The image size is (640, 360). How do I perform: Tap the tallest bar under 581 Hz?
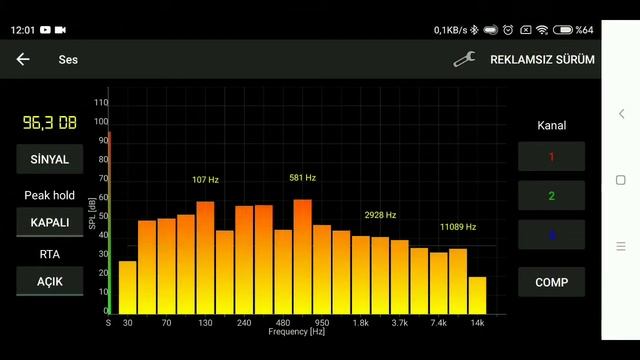302,257
